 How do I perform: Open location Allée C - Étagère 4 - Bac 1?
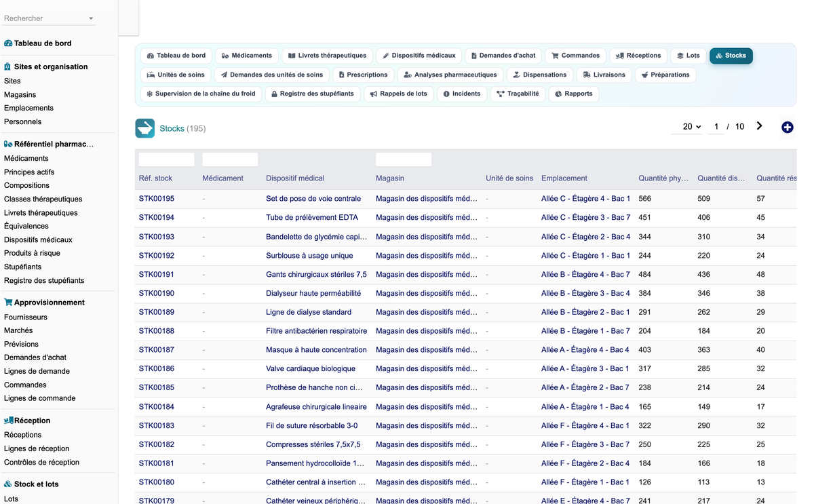[x=585, y=199]
